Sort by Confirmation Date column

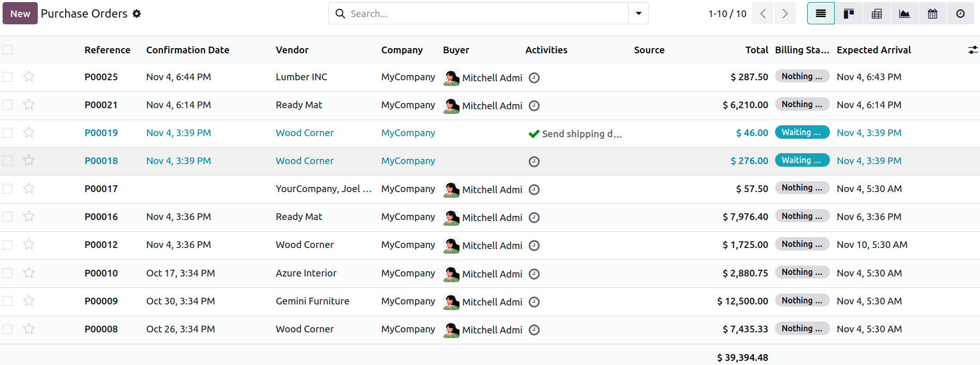tap(187, 50)
